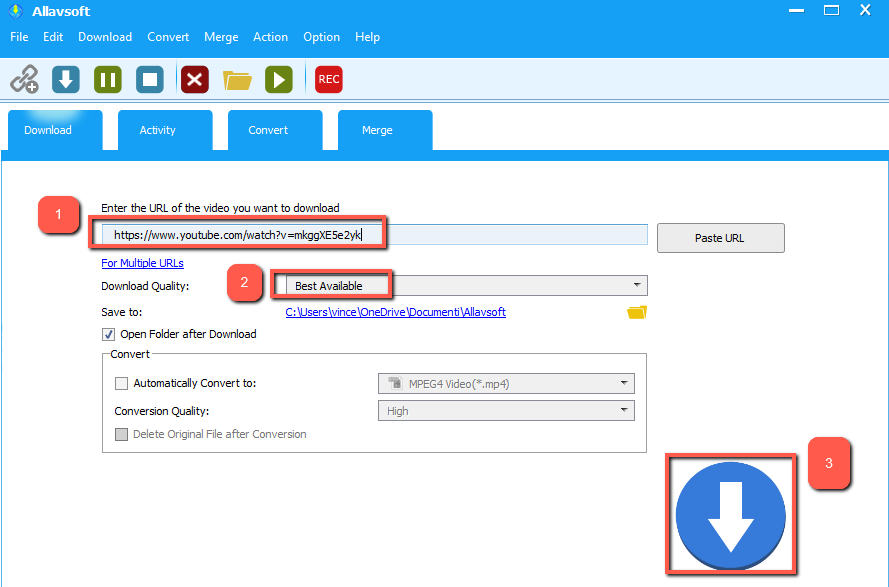889x587 pixels.
Task: Switch to the Activity tab
Action: [x=165, y=130]
